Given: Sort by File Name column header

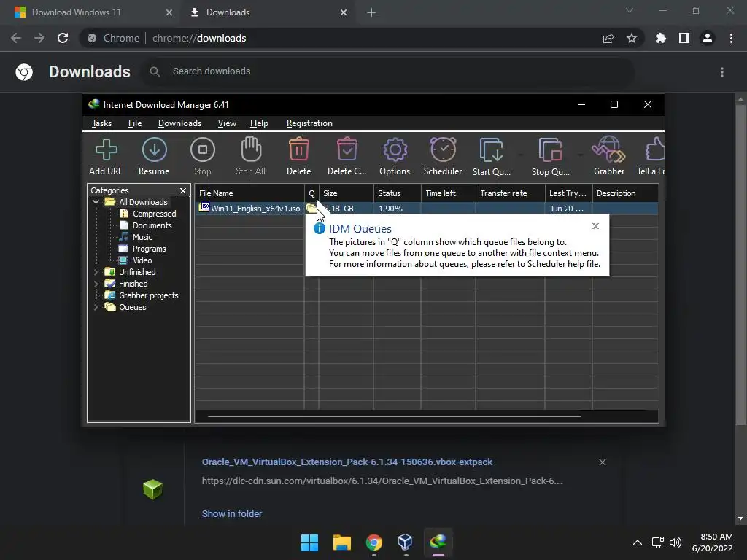Looking at the screenshot, I should click(249, 193).
